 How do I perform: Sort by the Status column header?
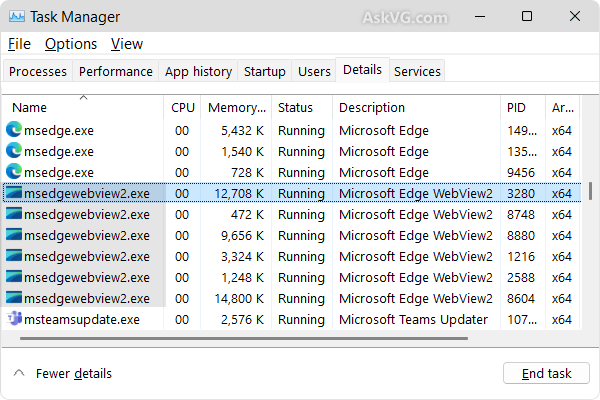point(302,108)
